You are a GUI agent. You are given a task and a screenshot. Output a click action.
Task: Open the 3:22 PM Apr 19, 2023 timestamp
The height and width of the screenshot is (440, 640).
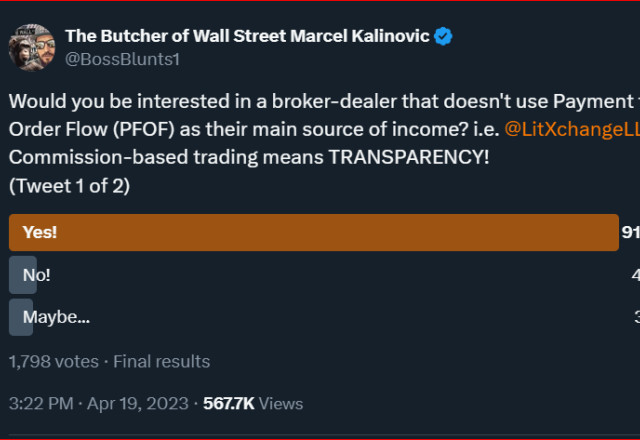click(x=99, y=404)
